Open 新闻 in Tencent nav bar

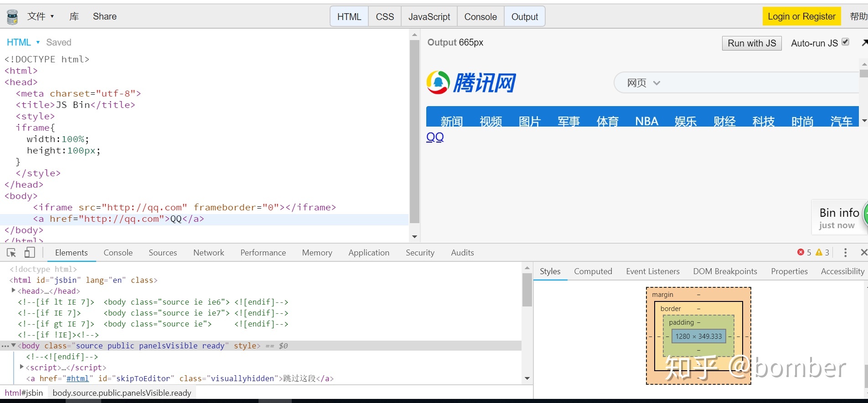click(x=452, y=121)
